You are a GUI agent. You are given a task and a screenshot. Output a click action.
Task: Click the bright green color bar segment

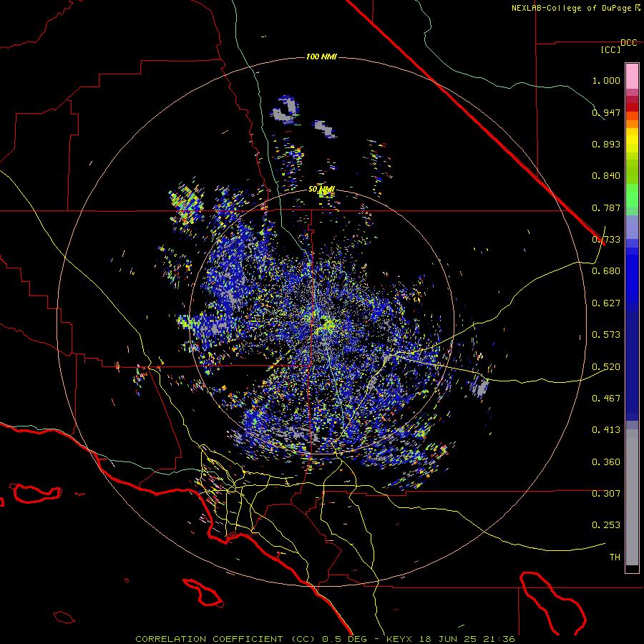tap(632, 195)
